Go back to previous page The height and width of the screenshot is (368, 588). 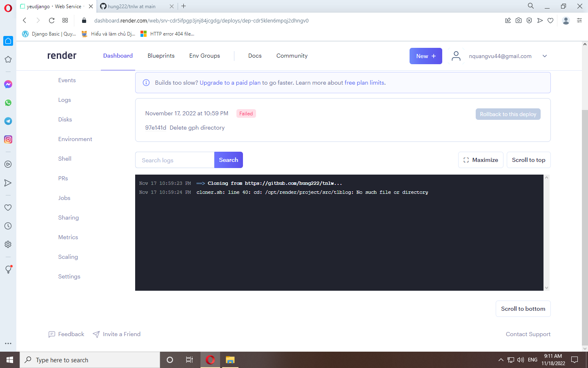24,20
